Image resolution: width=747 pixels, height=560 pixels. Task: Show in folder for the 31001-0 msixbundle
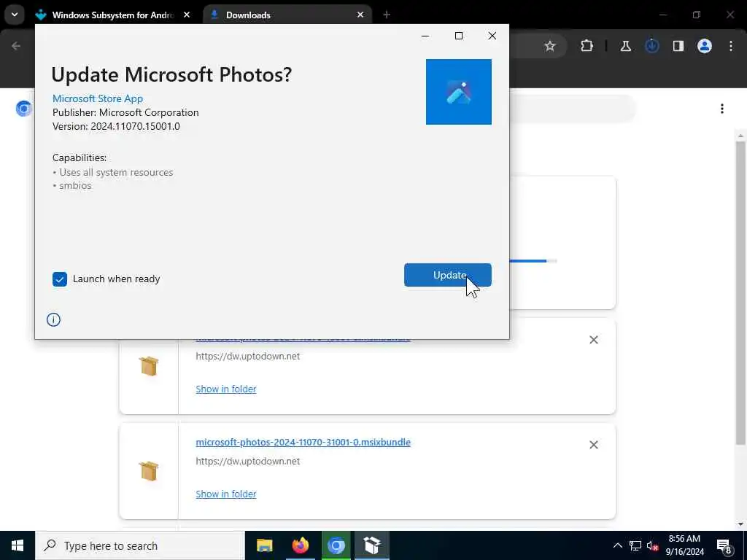pyautogui.click(x=226, y=494)
